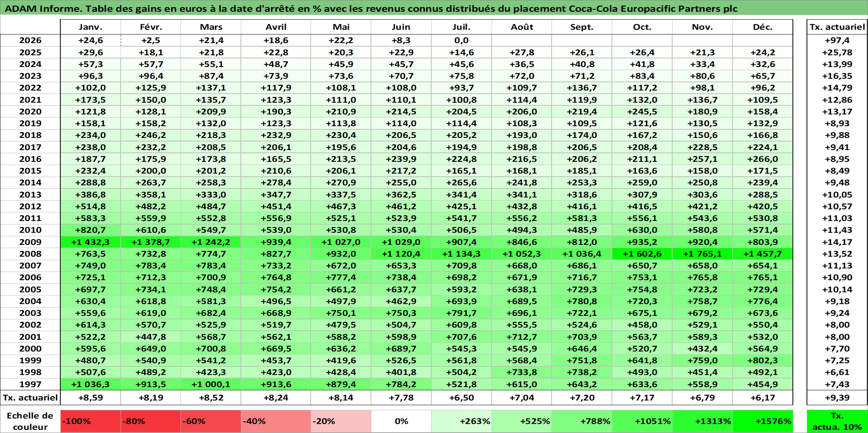Click the +6,50 actuarial rate under Juil.
This screenshot has width=868, height=433.
461,398
